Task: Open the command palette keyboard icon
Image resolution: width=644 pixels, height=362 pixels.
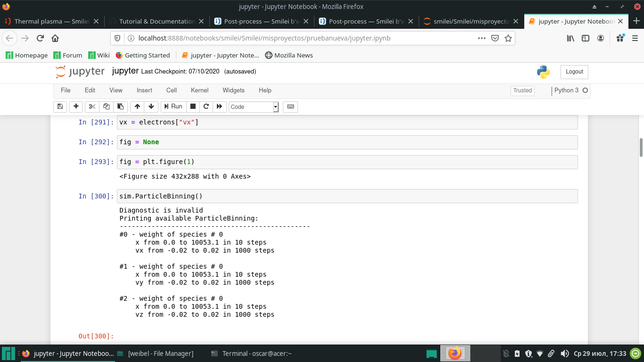Action: [290, 107]
